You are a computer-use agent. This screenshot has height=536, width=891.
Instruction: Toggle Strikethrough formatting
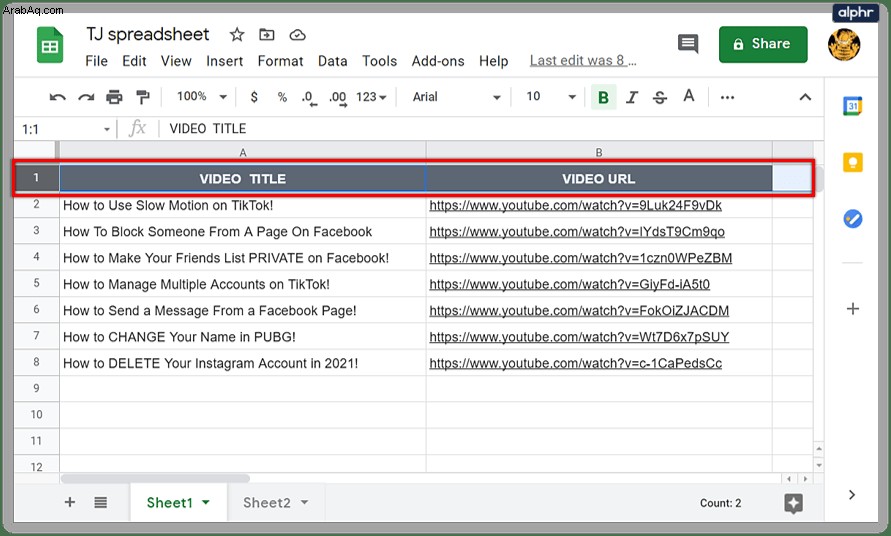point(660,97)
